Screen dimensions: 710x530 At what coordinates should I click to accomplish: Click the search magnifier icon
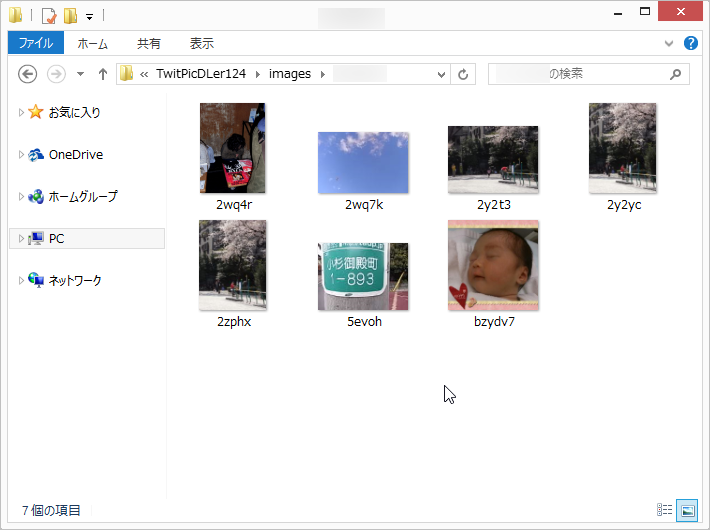(x=675, y=74)
